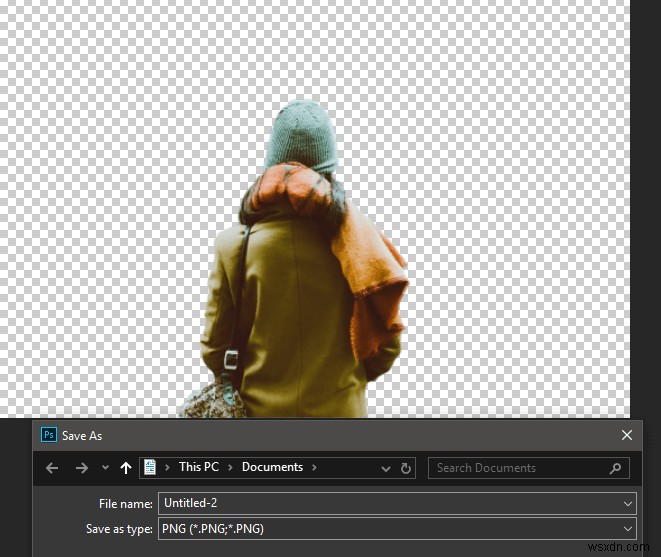Close the Save As dialog
This screenshot has height=557, width=661.
(x=627, y=435)
